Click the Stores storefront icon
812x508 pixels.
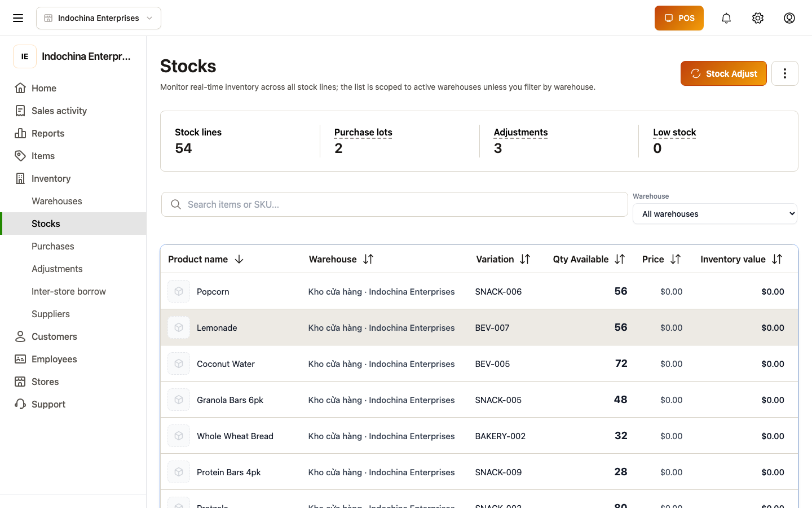click(20, 382)
